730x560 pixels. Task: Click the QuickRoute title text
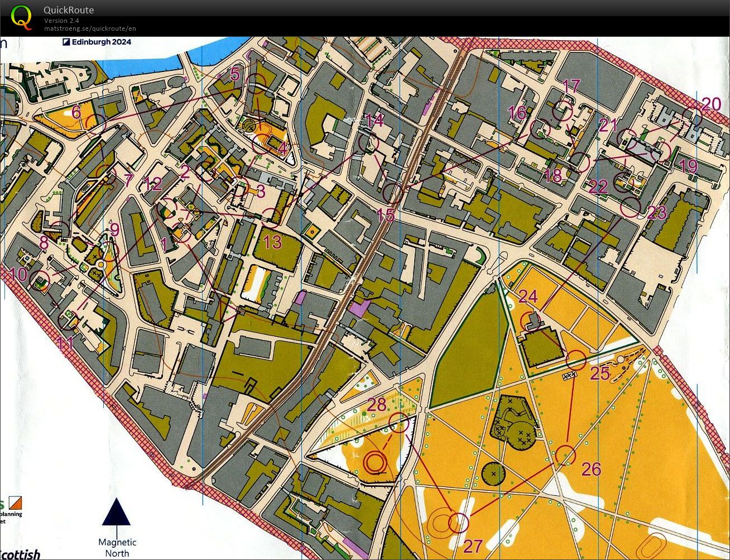(69, 10)
